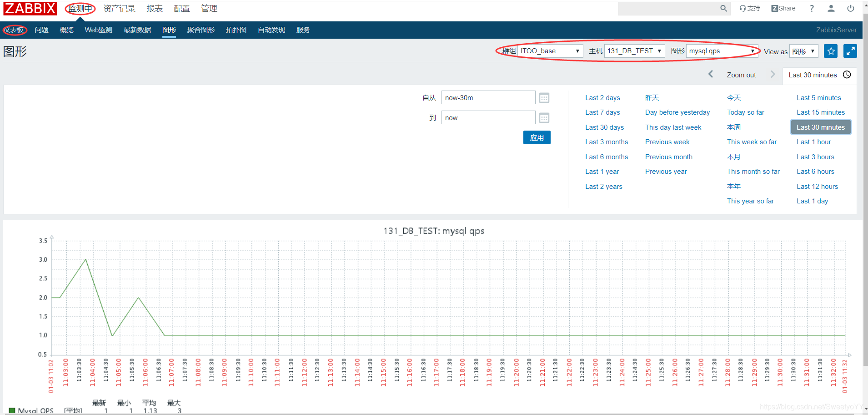Toggle fullscreen graph view
The image size is (868, 415).
[x=850, y=51]
